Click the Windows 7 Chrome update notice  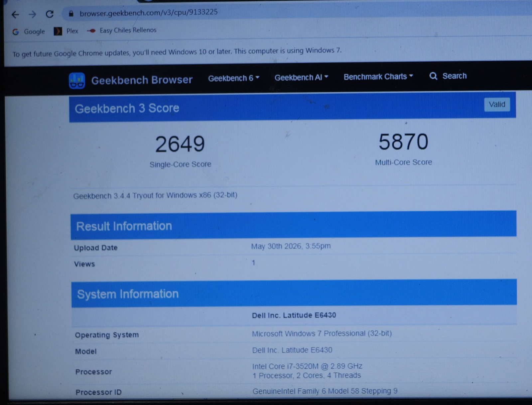click(177, 52)
